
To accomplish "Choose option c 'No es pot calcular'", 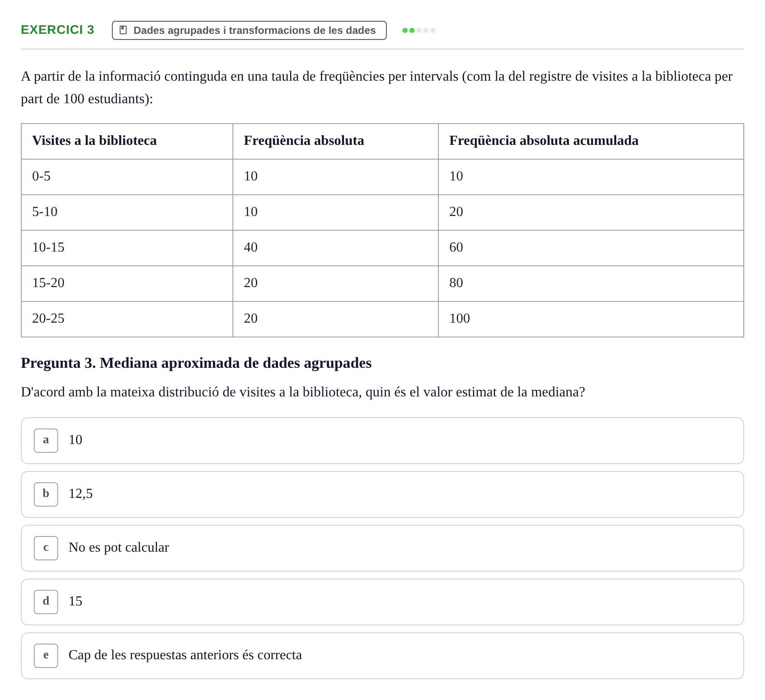I will (x=382, y=548).
